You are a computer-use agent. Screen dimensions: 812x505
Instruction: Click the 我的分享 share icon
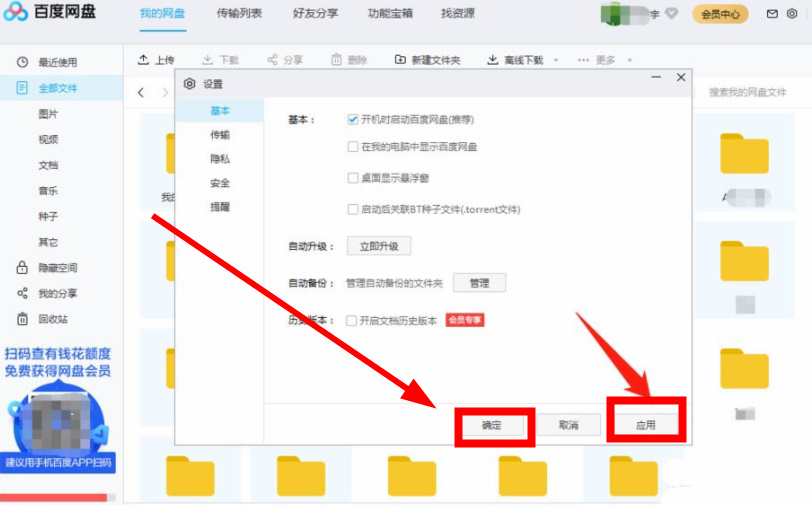(22, 294)
